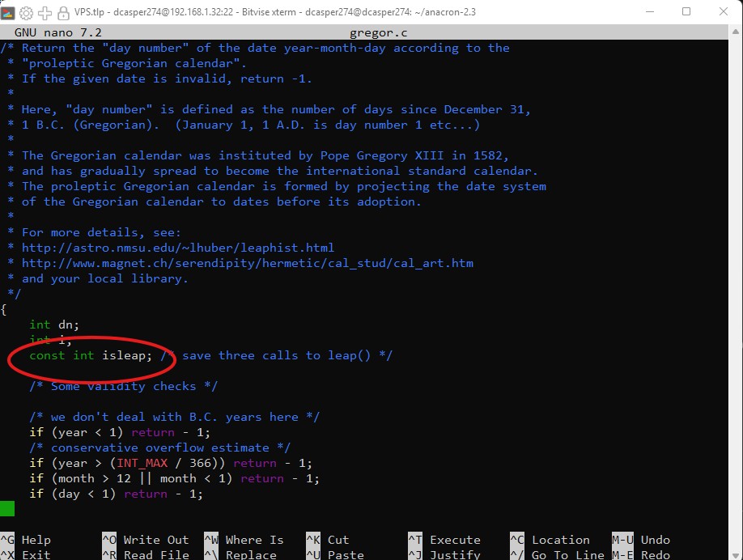The height and width of the screenshot is (560, 743).
Task: Click the magnet.ch cal_art.htm URL
Action: (x=247, y=263)
